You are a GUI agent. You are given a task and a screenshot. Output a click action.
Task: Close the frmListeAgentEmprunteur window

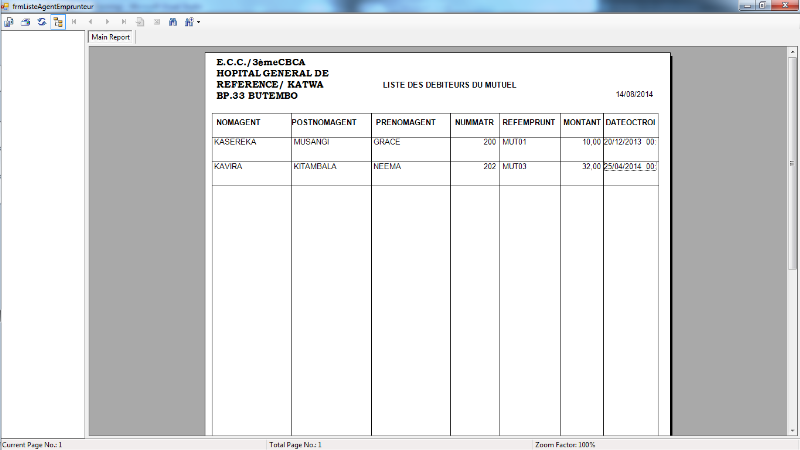point(785,6)
